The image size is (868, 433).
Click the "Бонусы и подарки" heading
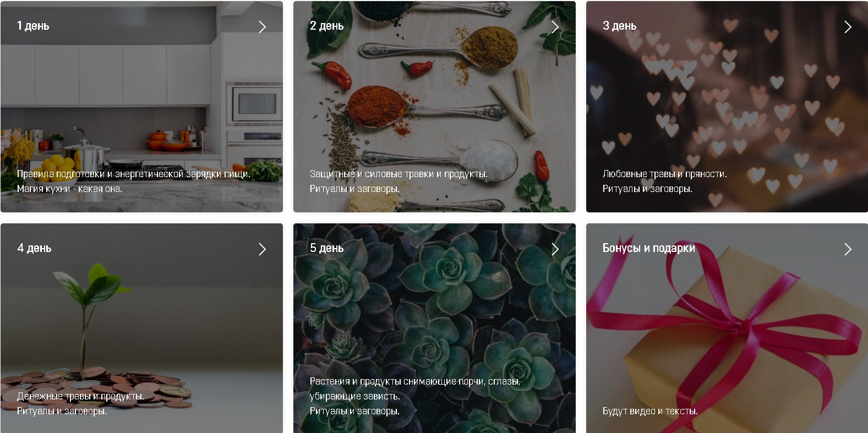tap(648, 248)
